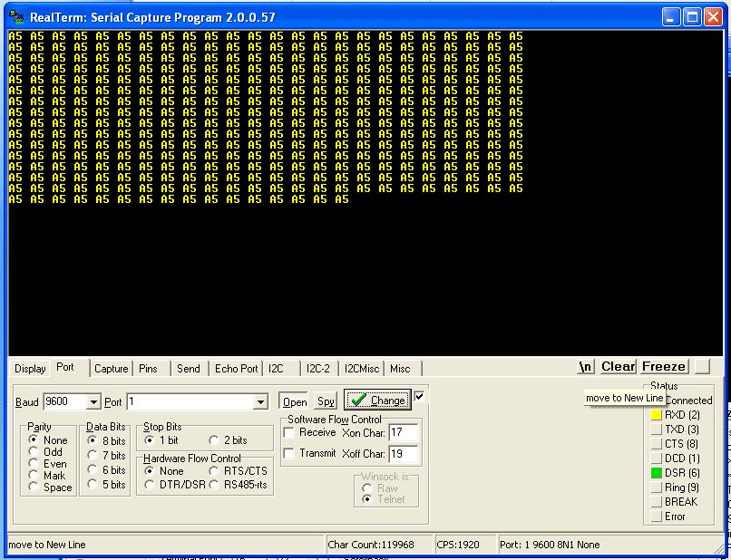
Task: Open the Baud rate dropdown
Action: pos(93,402)
